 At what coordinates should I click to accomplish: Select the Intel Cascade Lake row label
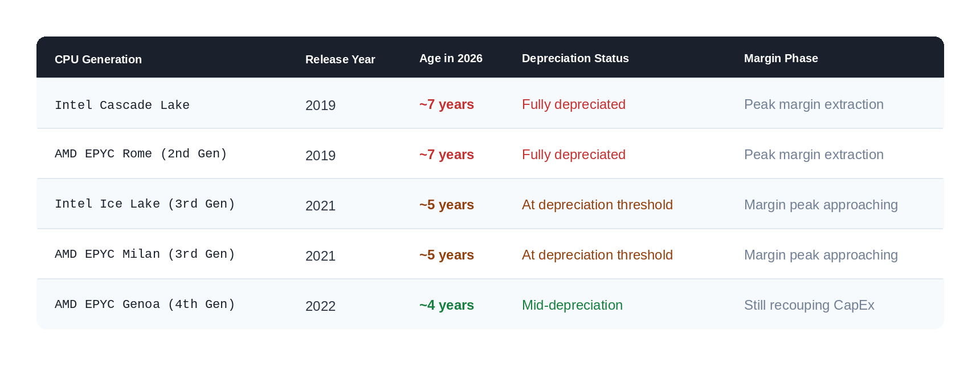click(x=122, y=105)
